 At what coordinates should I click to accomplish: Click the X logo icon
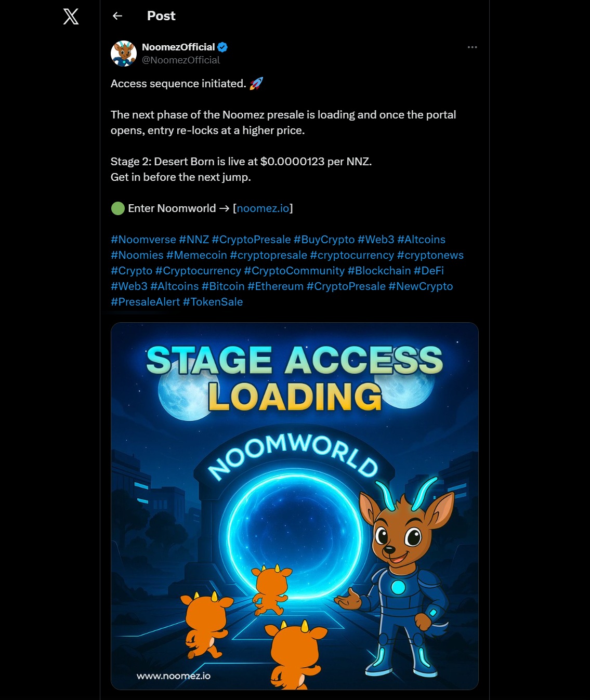pos(71,16)
